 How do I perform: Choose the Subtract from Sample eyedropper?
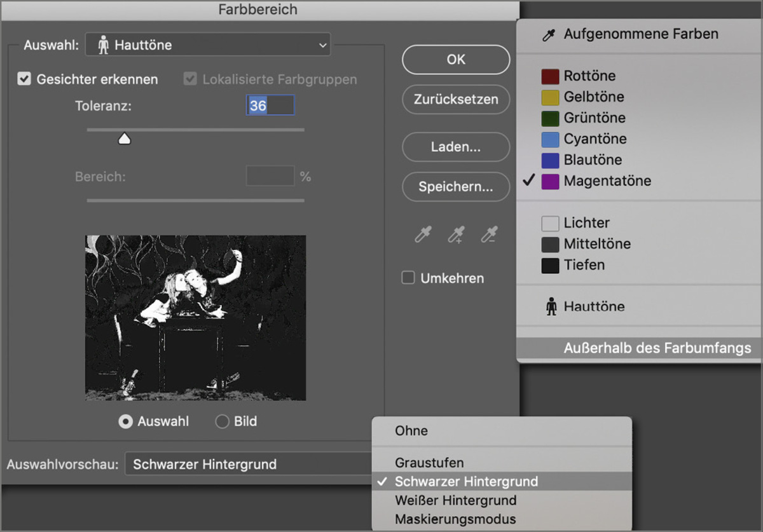pyautogui.click(x=489, y=235)
